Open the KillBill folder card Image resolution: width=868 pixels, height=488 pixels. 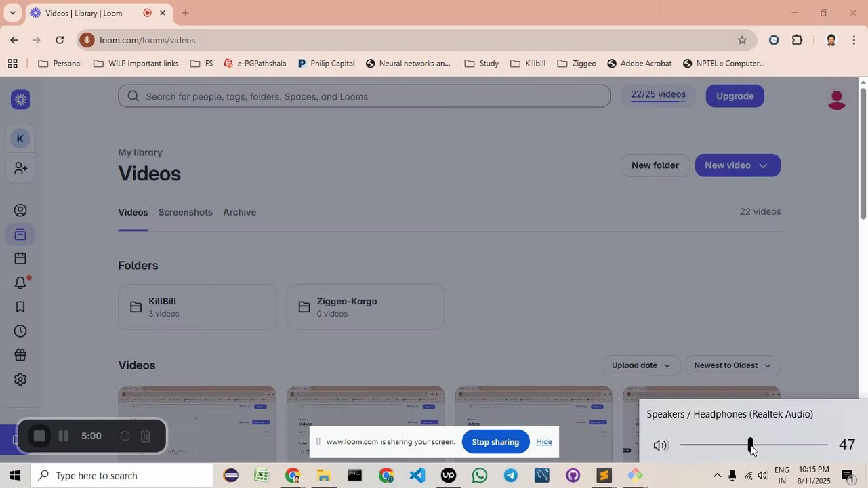coord(197,307)
